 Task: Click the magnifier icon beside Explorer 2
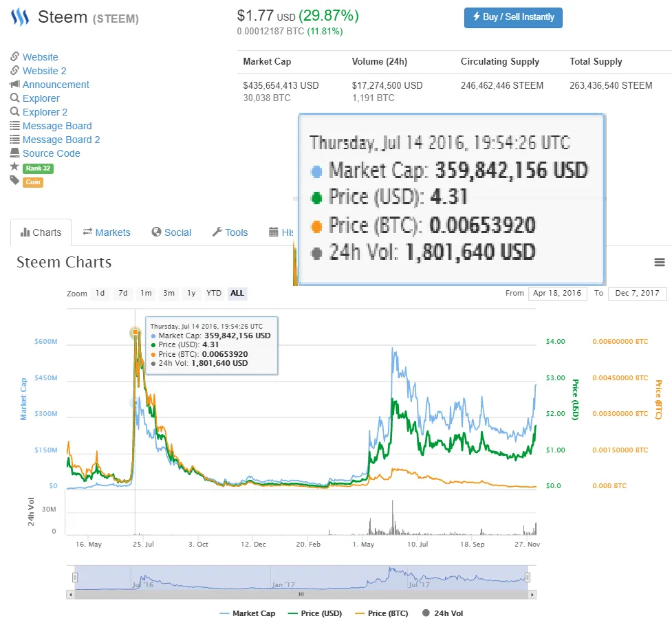pos(15,111)
